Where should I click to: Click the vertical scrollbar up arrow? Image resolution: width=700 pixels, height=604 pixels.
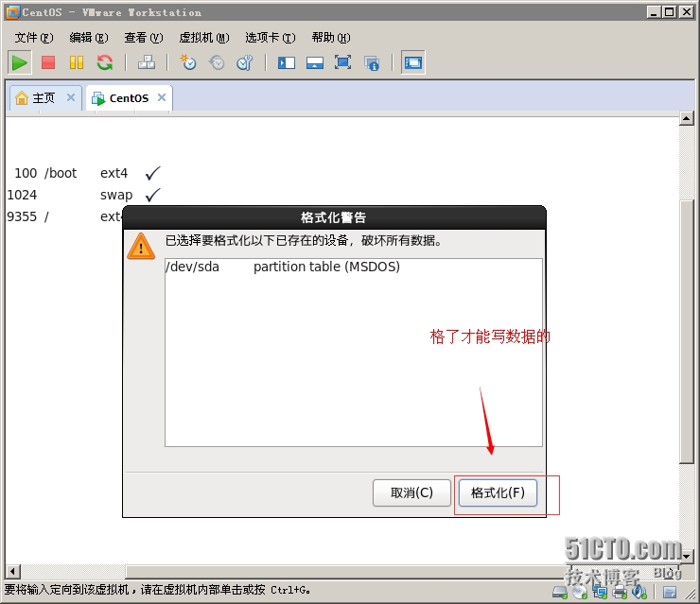686,118
